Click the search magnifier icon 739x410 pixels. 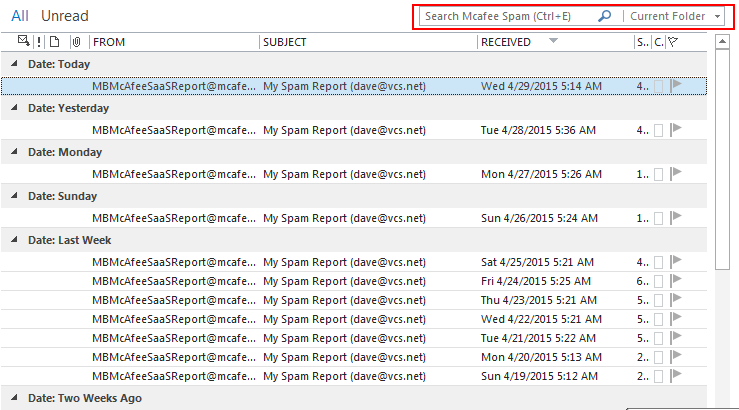pos(604,16)
